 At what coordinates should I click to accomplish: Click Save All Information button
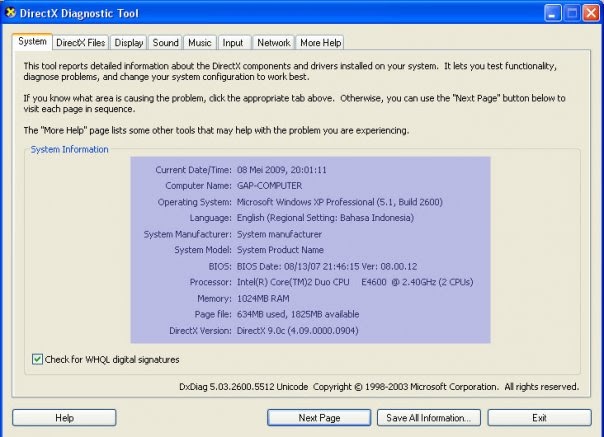click(x=429, y=418)
